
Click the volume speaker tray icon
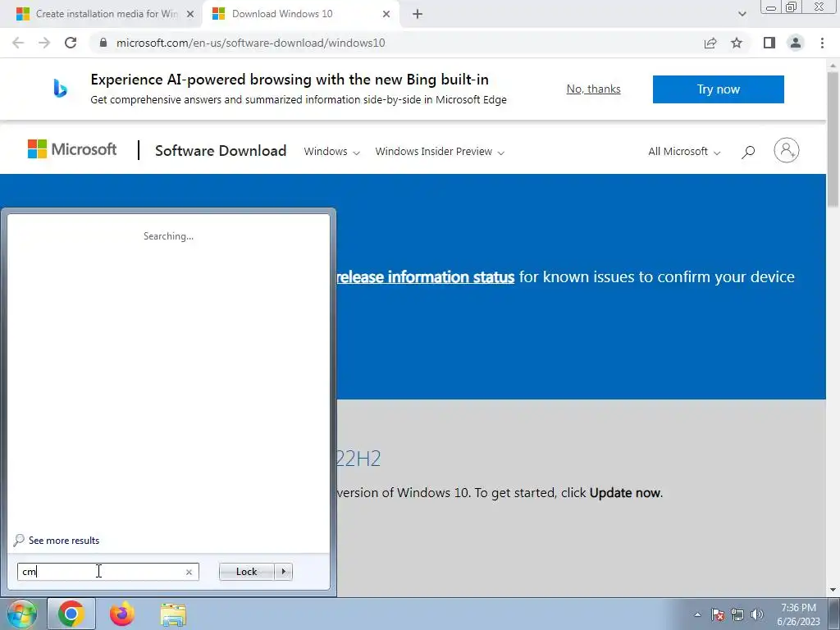tap(757, 614)
